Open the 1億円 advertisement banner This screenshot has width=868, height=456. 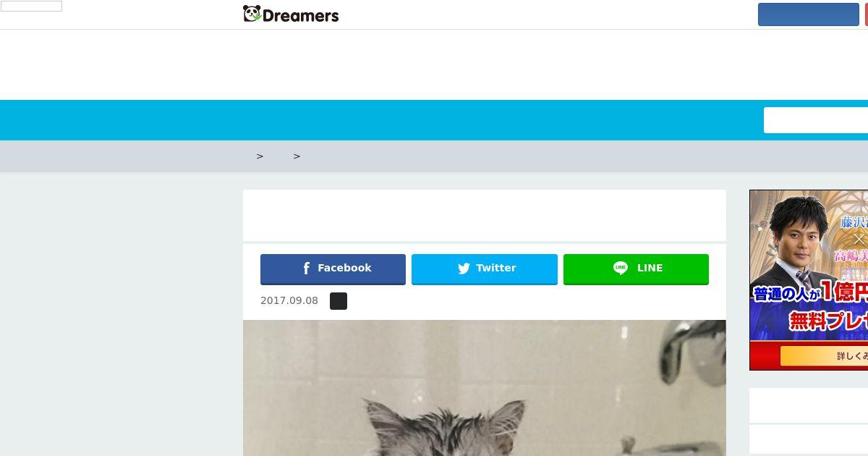click(809, 280)
